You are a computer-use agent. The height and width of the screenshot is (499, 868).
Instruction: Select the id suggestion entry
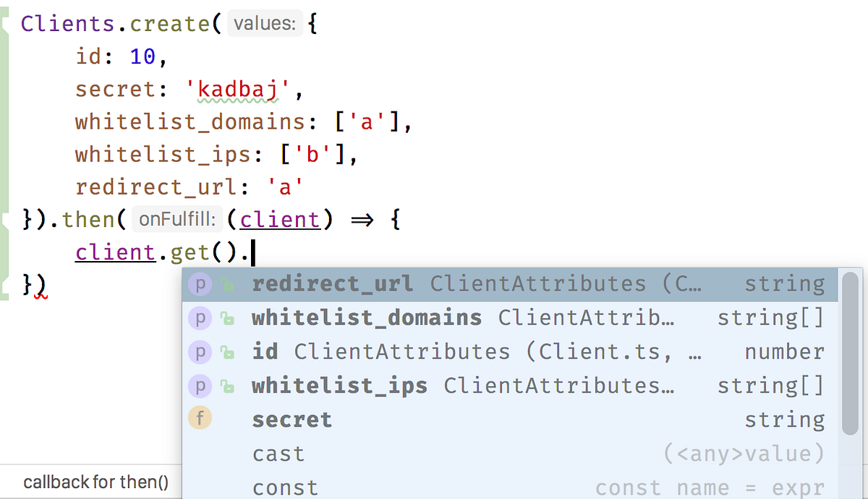(265, 351)
